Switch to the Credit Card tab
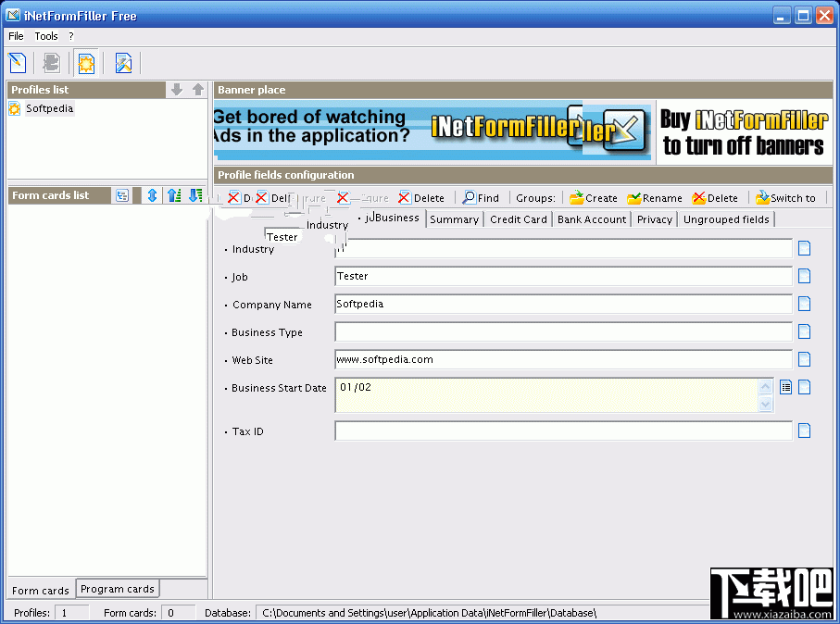 [518, 219]
